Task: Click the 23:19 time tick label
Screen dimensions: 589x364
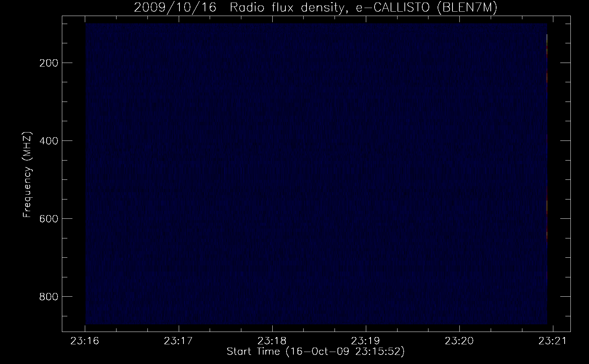Action: pyautogui.click(x=366, y=341)
